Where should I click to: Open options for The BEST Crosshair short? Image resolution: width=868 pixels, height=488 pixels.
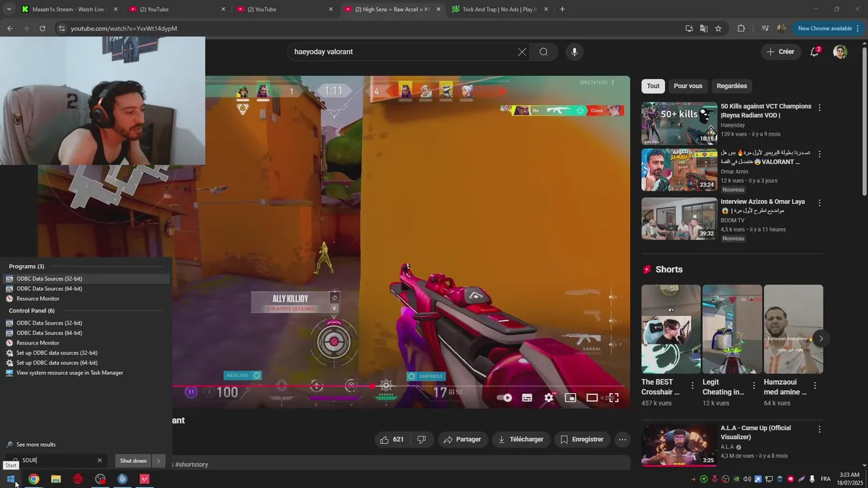coord(692,385)
